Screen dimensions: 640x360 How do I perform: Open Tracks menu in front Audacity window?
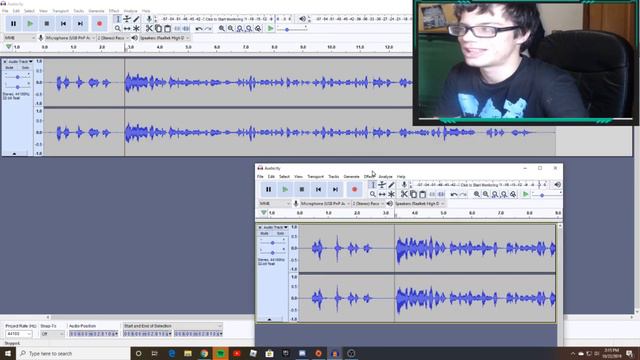pos(333,177)
